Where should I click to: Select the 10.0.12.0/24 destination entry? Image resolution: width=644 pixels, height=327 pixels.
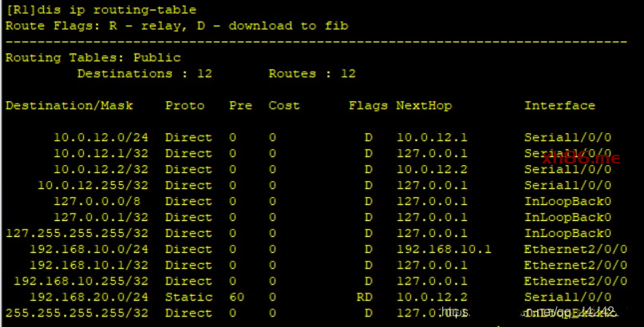101,137
